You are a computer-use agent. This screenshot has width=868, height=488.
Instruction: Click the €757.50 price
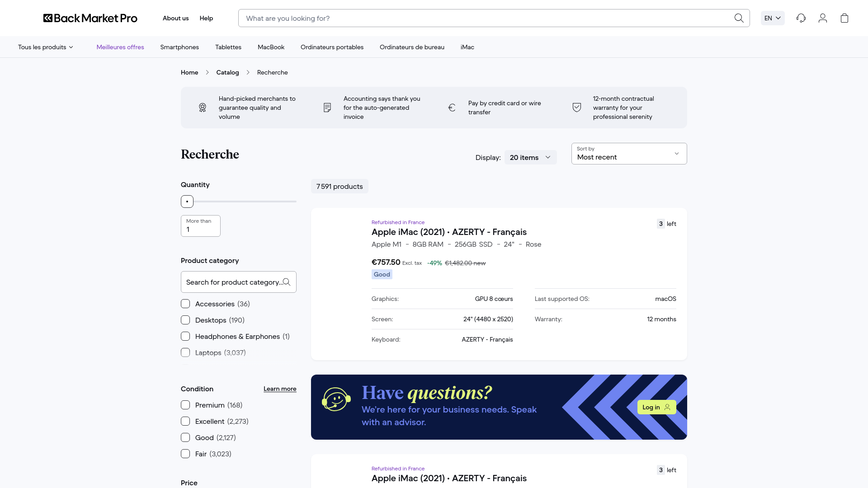point(386,262)
